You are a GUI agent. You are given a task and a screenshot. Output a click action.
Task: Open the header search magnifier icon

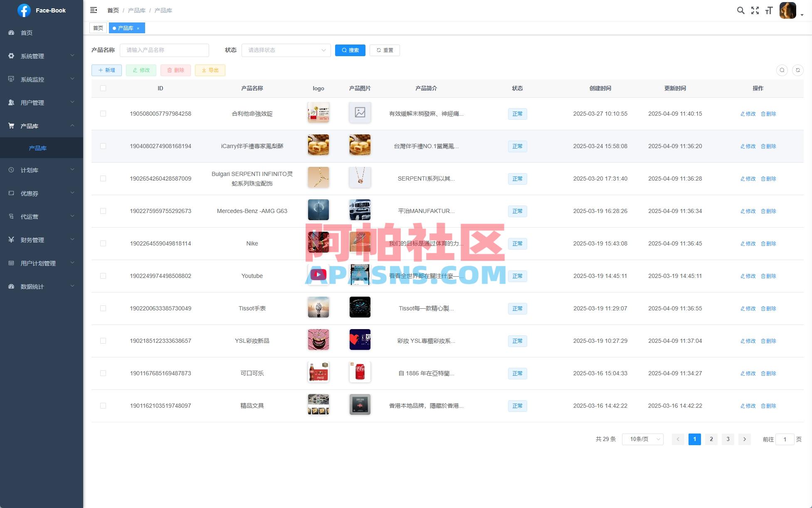click(x=740, y=10)
